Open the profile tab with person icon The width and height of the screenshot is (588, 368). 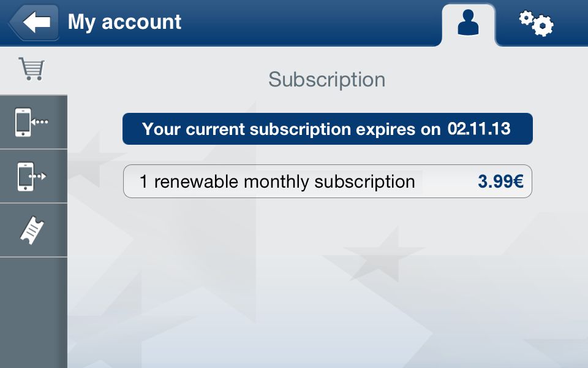[469, 25]
